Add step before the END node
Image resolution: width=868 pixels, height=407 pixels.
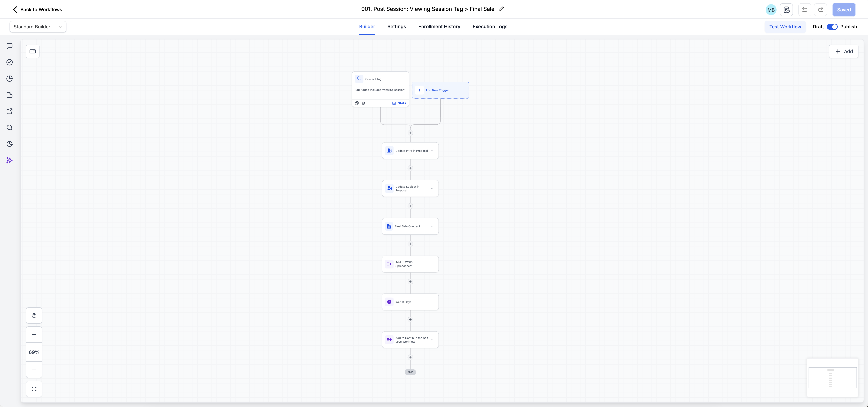pos(410,357)
